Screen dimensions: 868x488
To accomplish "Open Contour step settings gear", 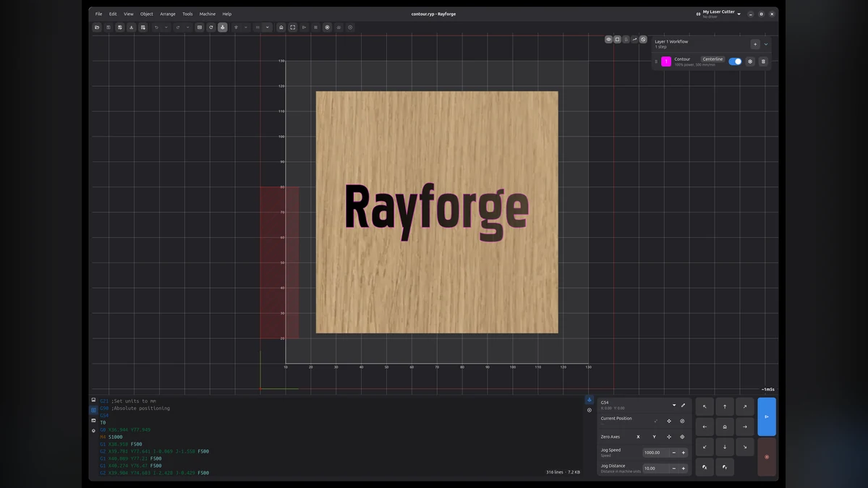I will [750, 61].
